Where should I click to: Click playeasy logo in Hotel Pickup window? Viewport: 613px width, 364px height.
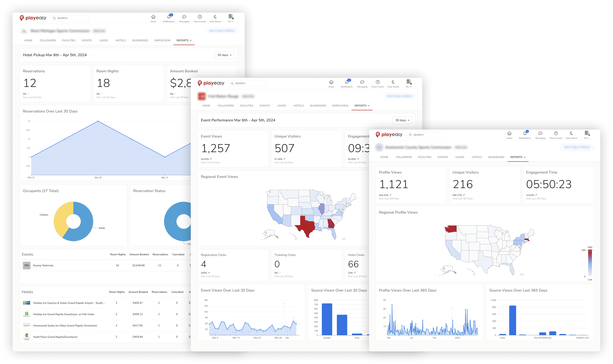point(33,18)
